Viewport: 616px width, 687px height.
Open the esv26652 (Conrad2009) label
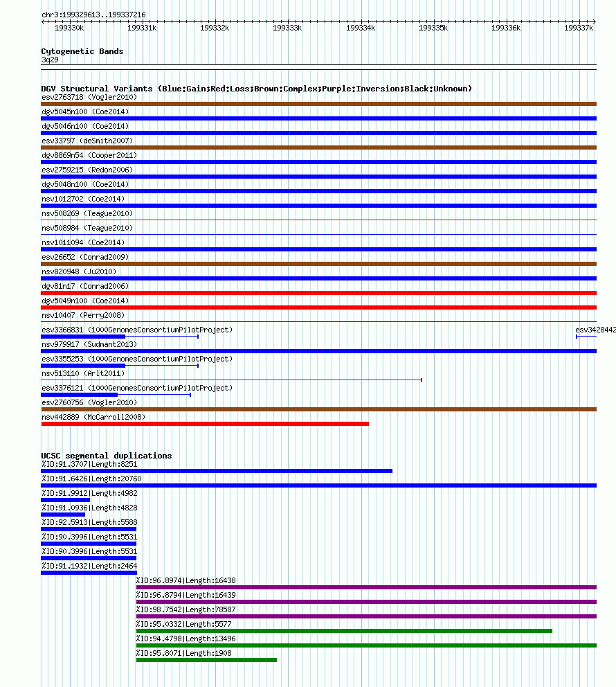(x=85, y=257)
